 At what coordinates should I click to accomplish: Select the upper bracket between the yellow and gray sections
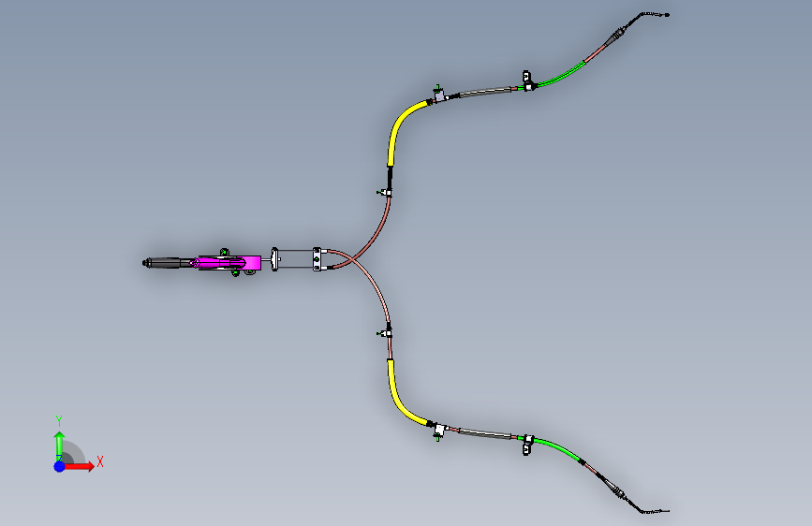tap(439, 95)
